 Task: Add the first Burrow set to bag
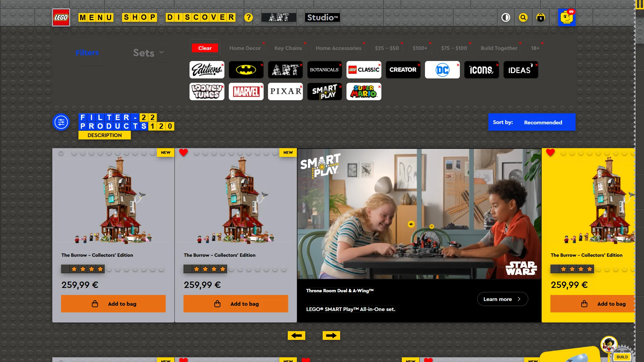113,304
